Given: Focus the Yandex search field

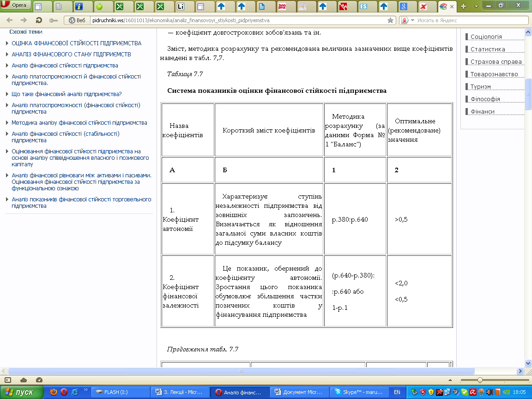Looking at the screenshot, I should (x=472, y=20).
